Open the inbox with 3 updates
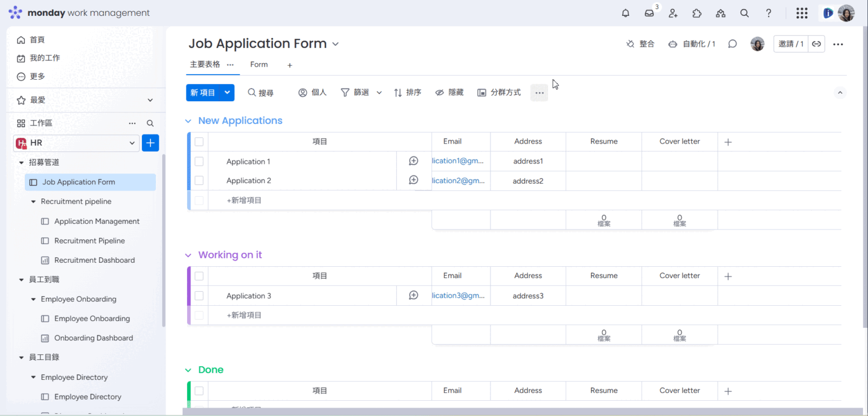Image resolution: width=868 pixels, height=416 pixels. pos(650,13)
